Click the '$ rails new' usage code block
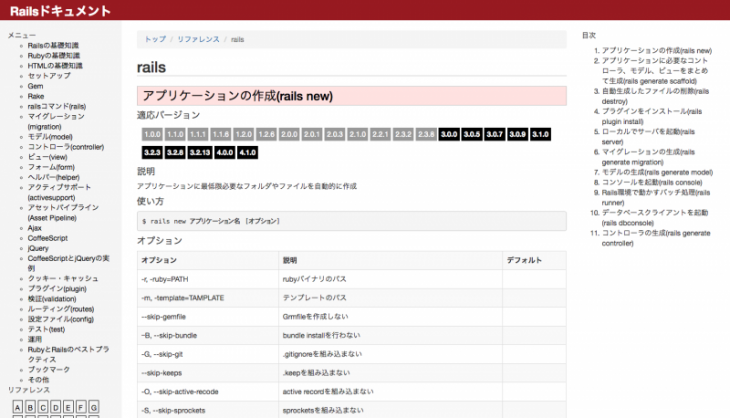The width and height of the screenshot is (730, 418). [x=351, y=221]
